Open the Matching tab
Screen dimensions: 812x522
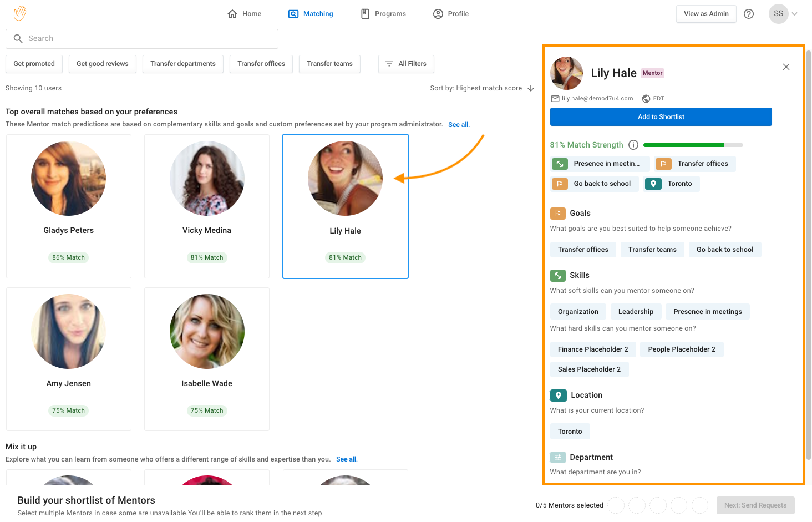click(311, 14)
